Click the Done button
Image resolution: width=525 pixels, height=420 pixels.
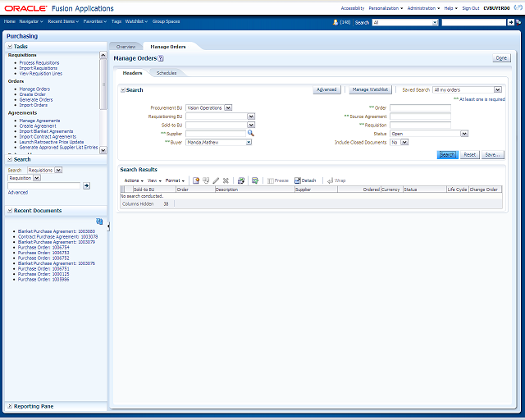pyautogui.click(x=501, y=58)
